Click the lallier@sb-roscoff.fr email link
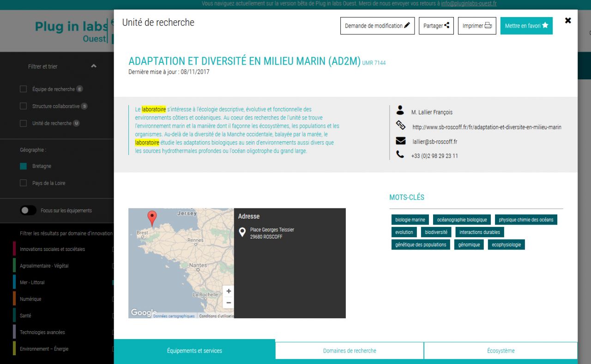Screen dimensions: 591x364 434,142
